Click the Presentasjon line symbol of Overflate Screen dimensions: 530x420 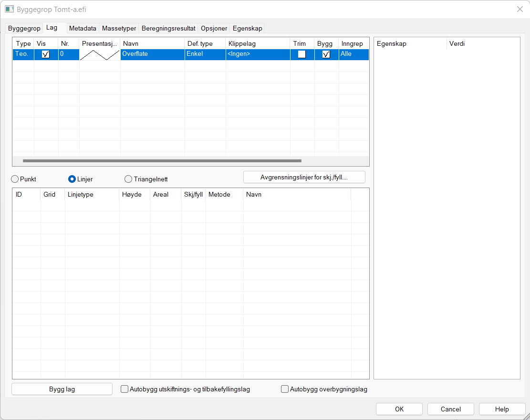(x=99, y=54)
